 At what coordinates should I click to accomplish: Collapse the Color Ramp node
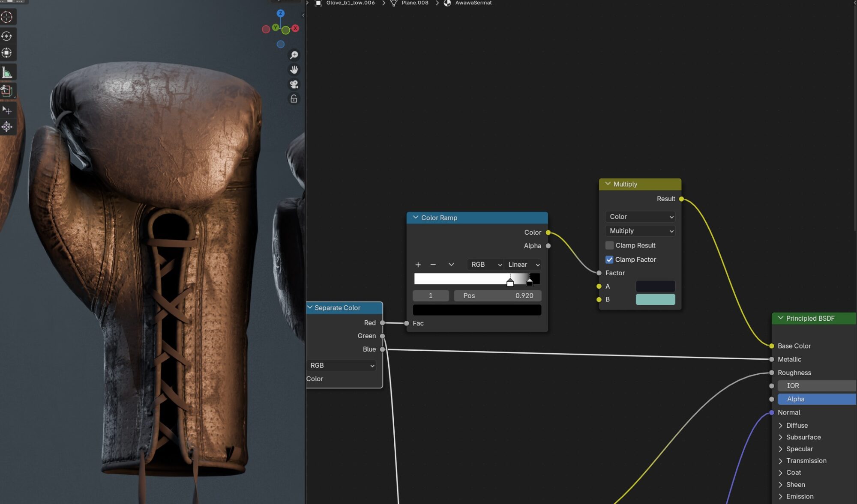[x=415, y=218]
